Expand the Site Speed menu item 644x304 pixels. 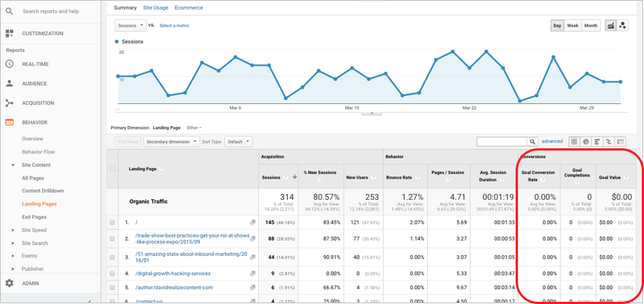[x=13, y=230]
